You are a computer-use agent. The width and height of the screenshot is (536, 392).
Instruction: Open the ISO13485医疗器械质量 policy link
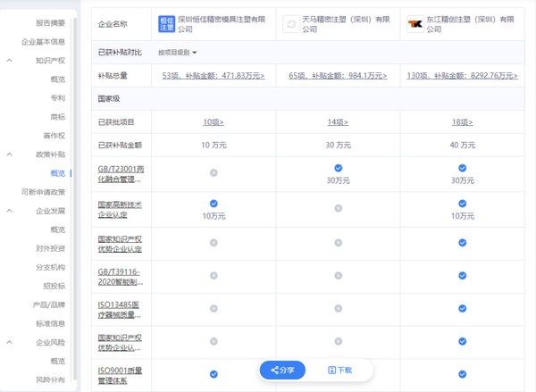(x=119, y=310)
